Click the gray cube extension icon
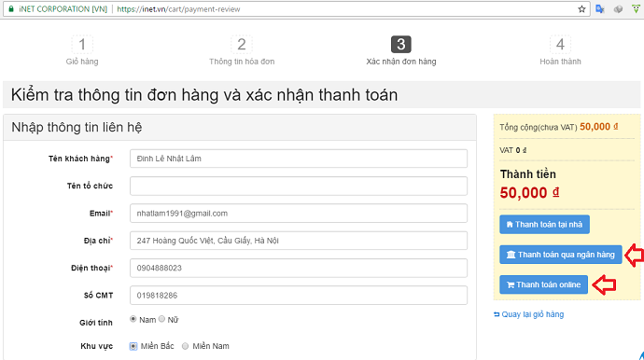This screenshot has height=360, width=644. point(618,9)
